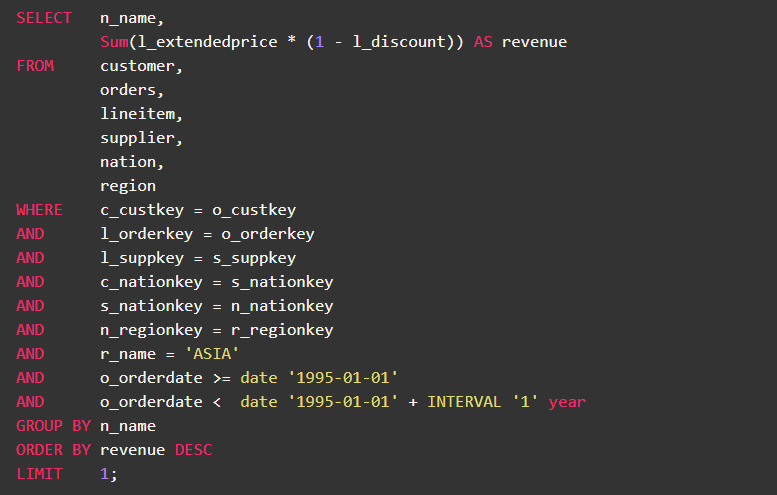Screen dimensions: 777x495
Task: Click the AND before r_name
Action: (30, 354)
